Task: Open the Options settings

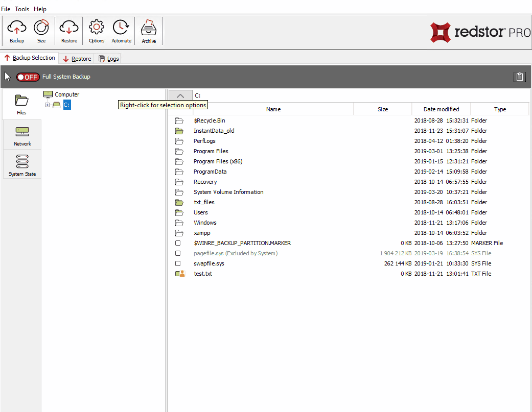Action: pyautogui.click(x=96, y=31)
